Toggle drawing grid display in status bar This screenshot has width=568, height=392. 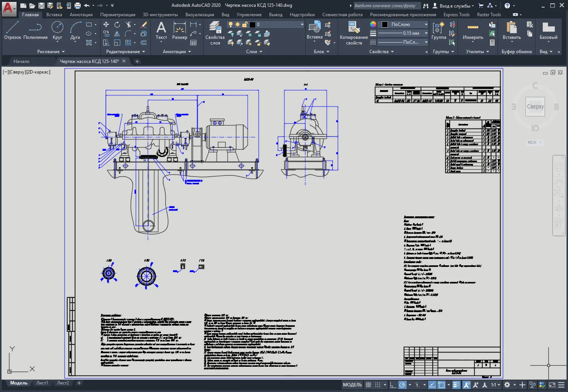368,385
